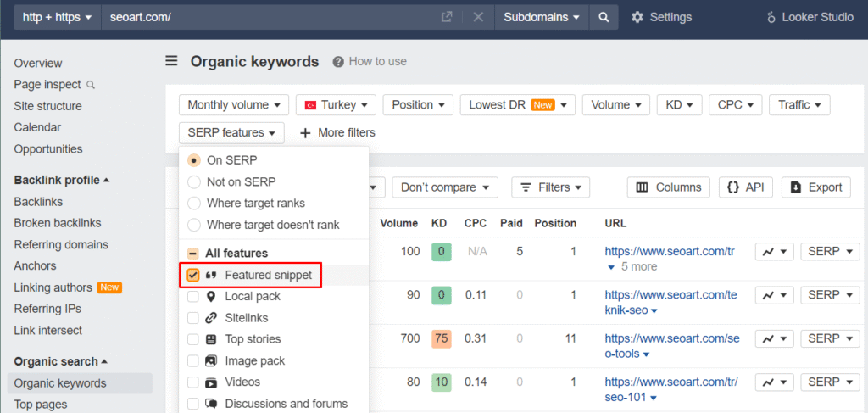Image resolution: width=868 pixels, height=413 pixels.
Task: Click the Page inspect search icon
Action: pos(92,85)
